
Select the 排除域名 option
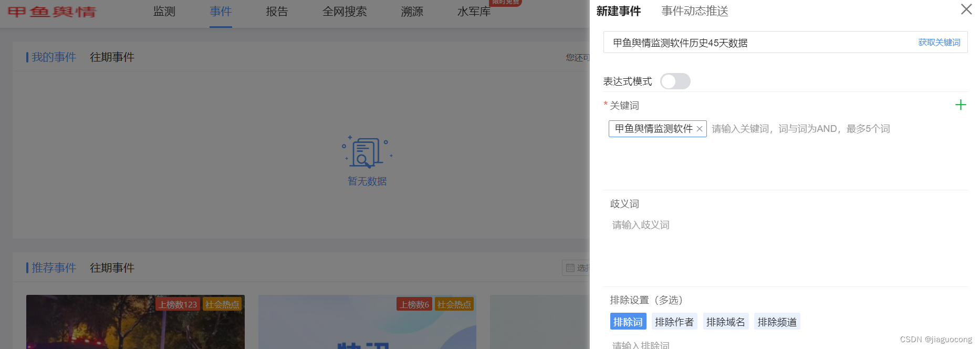726,322
